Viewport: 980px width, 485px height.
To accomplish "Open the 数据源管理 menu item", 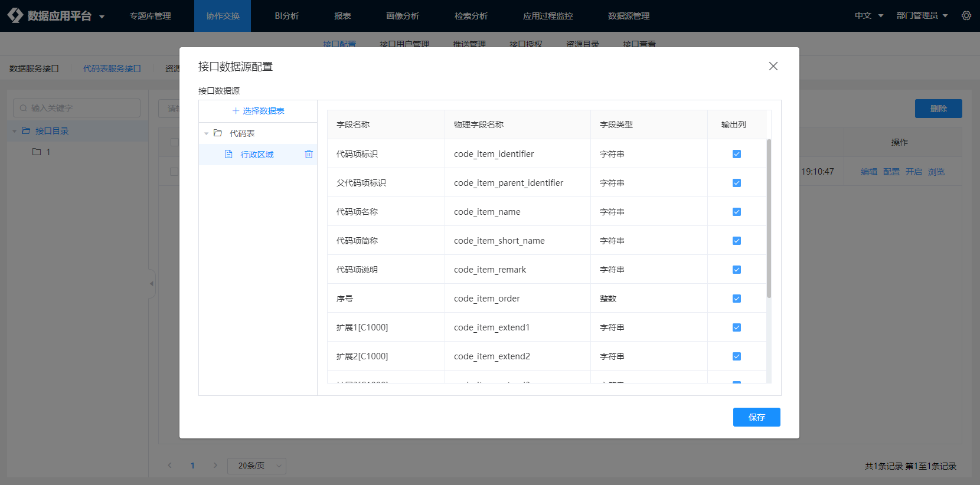I will point(628,16).
